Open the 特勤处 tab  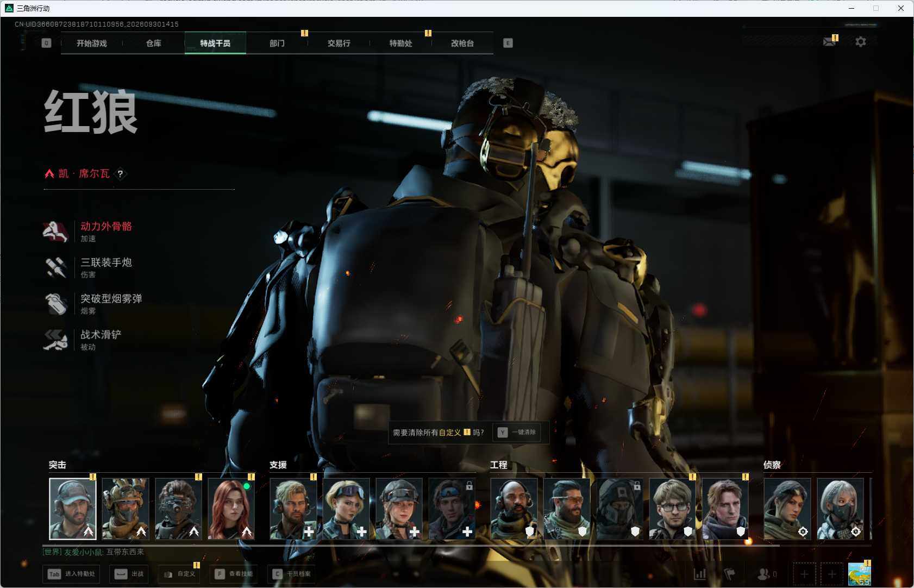(x=401, y=43)
